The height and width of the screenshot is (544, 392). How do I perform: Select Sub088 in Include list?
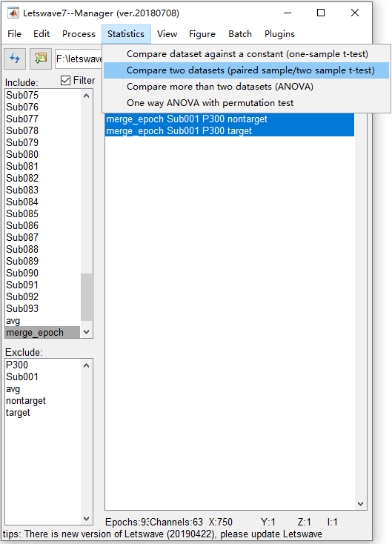tap(43, 249)
